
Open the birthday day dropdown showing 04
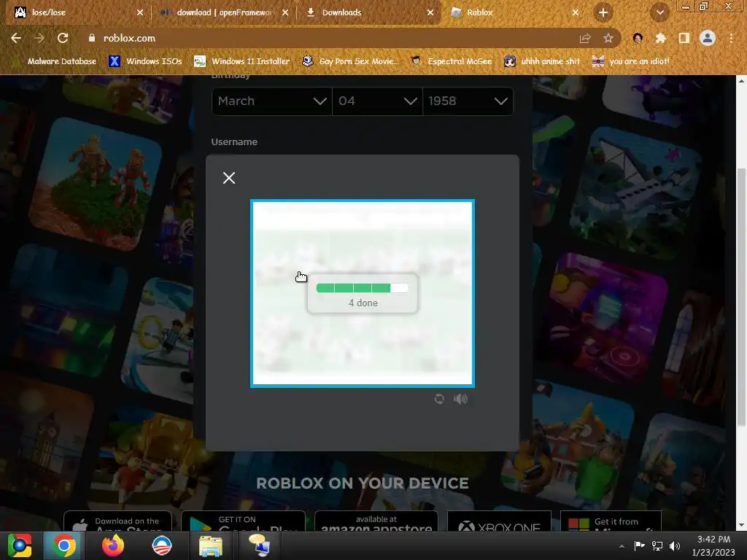click(377, 101)
